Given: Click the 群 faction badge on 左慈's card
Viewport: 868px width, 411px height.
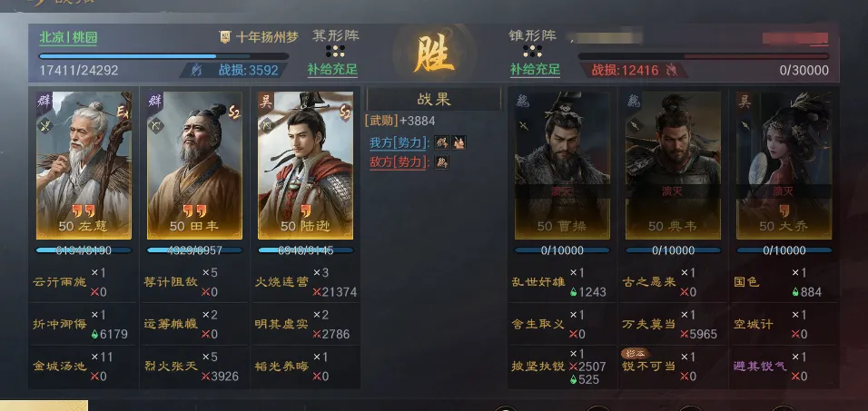Looking at the screenshot, I should (x=44, y=102).
